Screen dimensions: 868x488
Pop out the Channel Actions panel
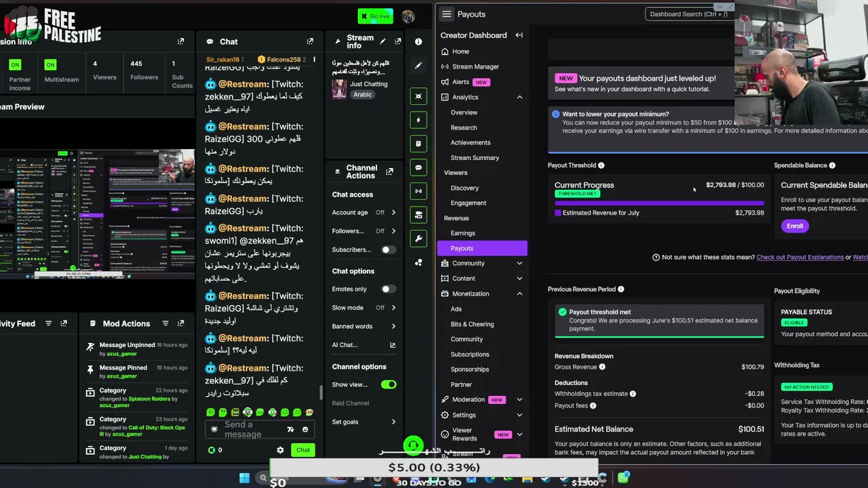389,171
